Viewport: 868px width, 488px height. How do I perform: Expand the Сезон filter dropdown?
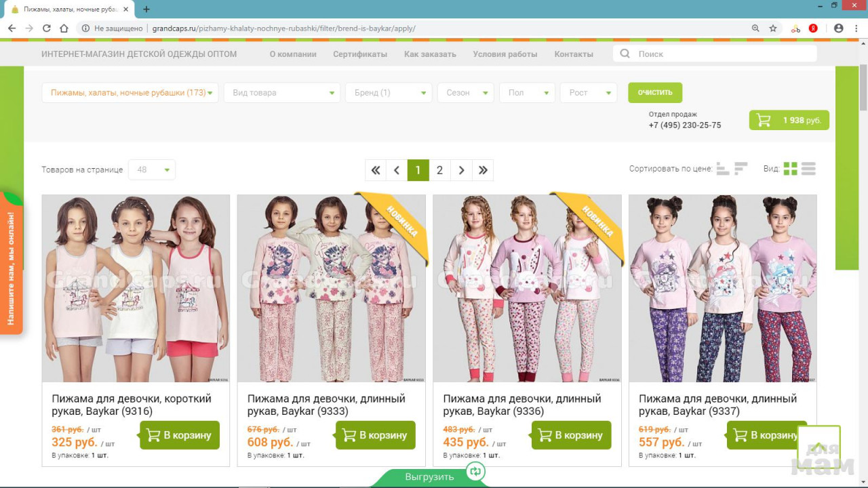point(465,93)
